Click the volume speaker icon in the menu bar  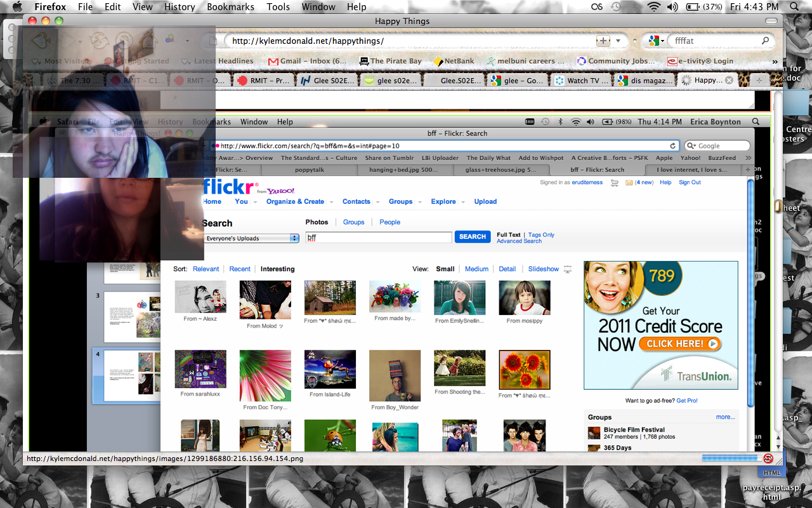click(672, 7)
